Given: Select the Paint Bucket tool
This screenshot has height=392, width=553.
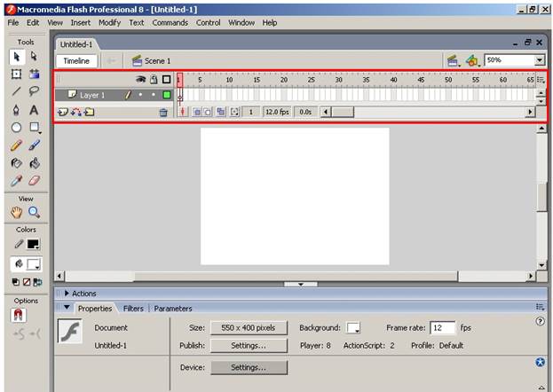Looking at the screenshot, I should click(35, 163).
